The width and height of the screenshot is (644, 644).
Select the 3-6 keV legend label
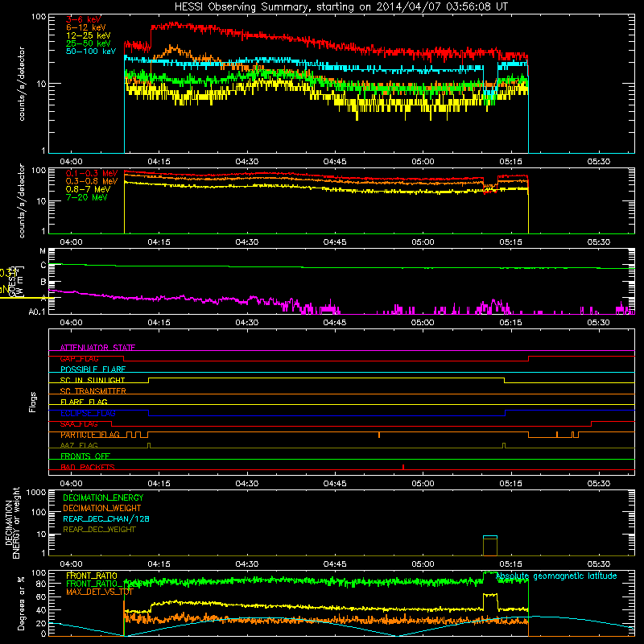[84, 19]
